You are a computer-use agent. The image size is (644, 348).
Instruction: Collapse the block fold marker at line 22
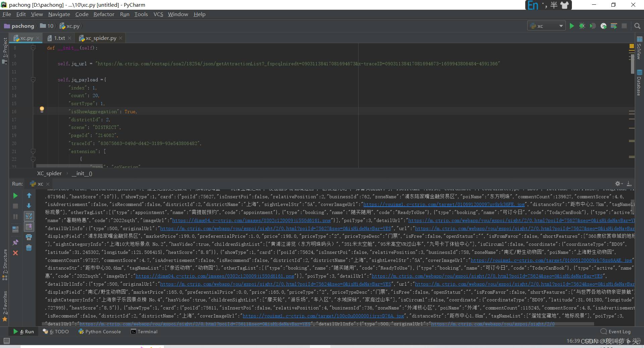pos(33,159)
